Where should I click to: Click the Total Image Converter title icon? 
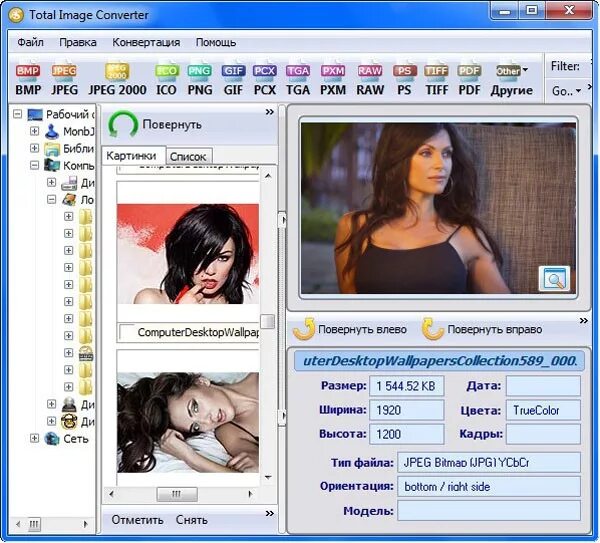[16, 15]
